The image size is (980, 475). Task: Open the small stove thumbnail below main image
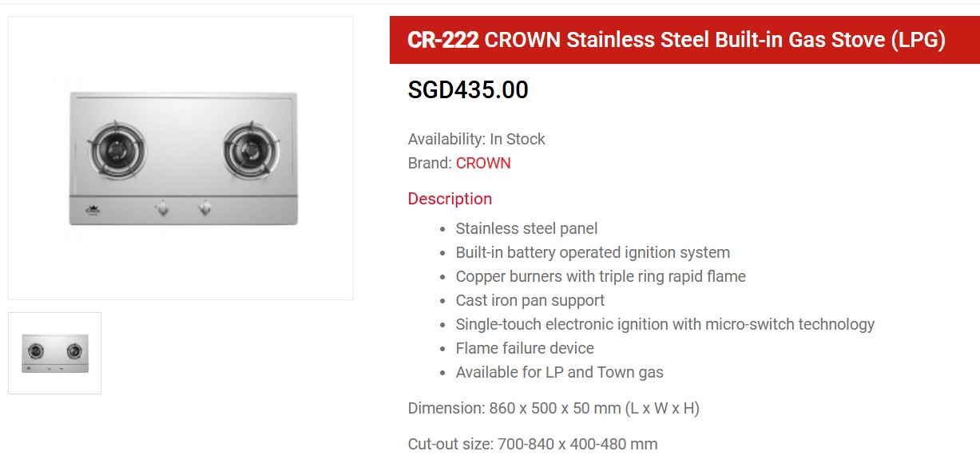click(54, 353)
